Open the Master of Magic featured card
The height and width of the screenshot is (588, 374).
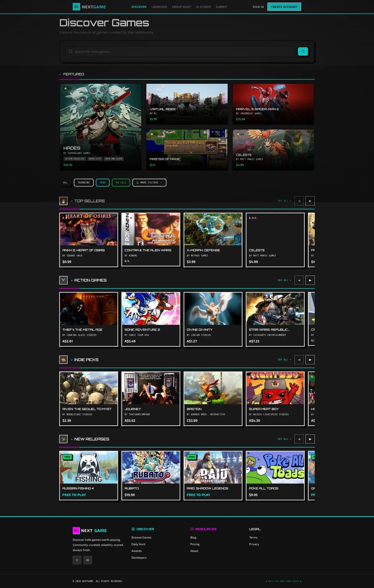(x=187, y=150)
